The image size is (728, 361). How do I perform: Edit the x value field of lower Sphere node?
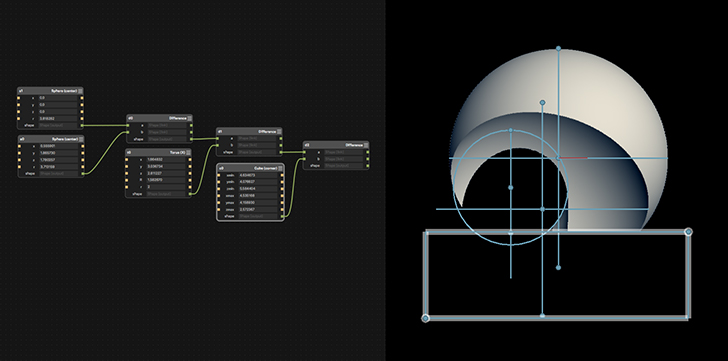[59, 146]
